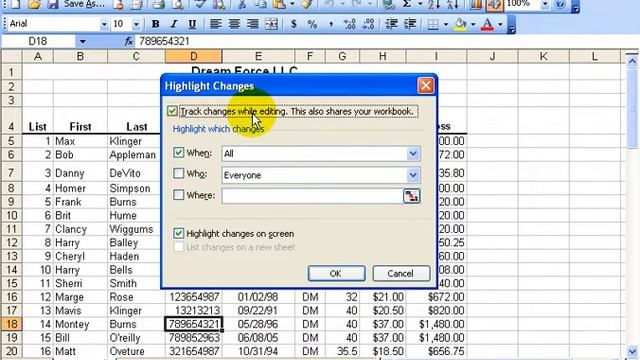Open the font size dropdown
The image size is (640, 360).
pyautogui.click(x=136, y=24)
